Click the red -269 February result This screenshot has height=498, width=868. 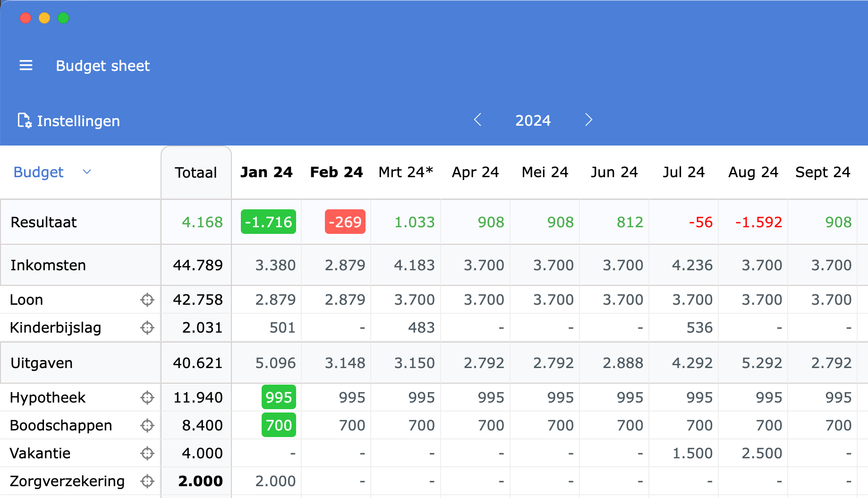click(345, 222)
